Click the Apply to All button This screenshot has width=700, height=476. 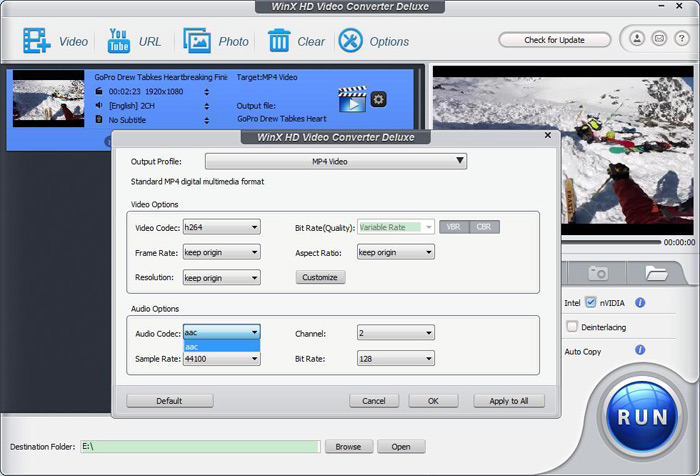509,401
